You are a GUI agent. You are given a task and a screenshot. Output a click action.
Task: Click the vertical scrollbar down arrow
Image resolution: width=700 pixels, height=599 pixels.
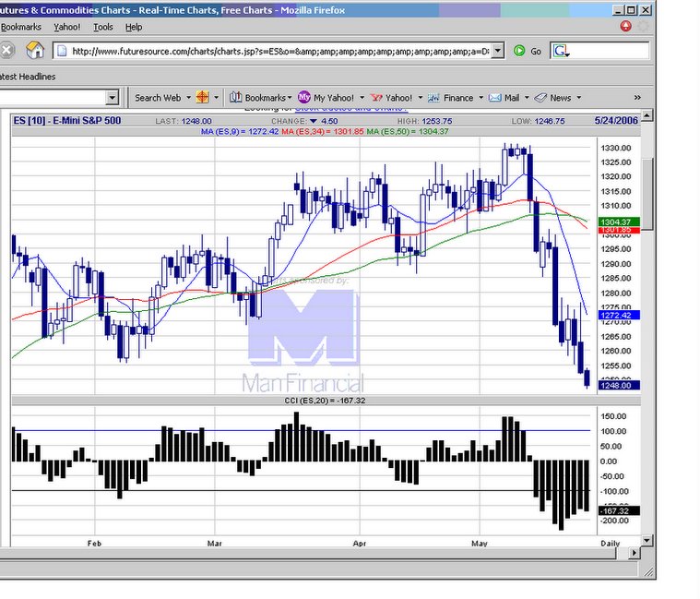pos(647,541)
